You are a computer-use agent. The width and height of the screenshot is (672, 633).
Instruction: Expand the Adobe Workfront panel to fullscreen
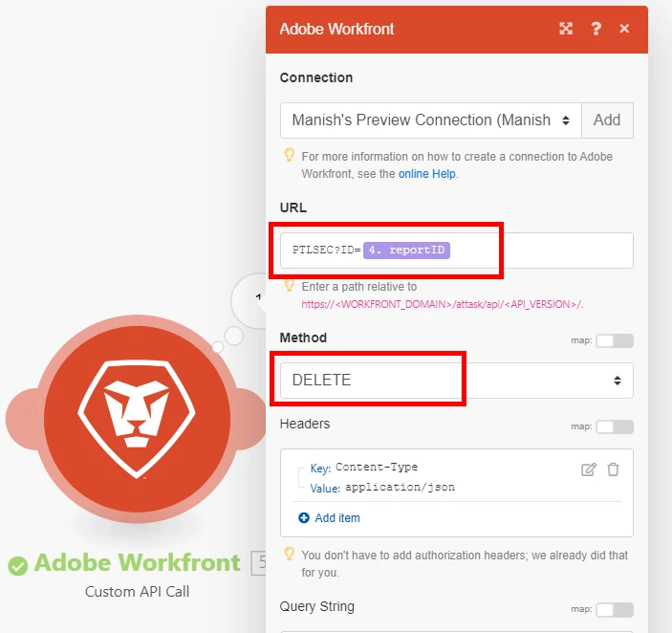coord(566,29)
